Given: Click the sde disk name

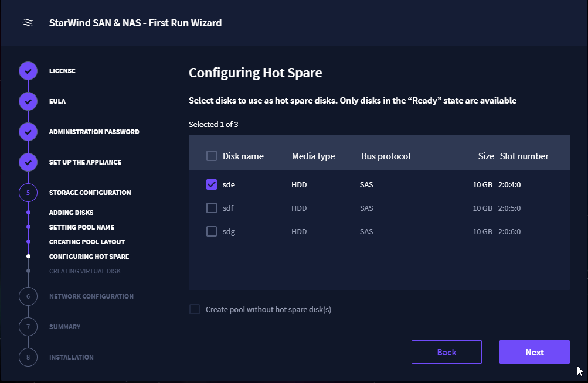Looking at the screenshot, I should coord(229,184).
